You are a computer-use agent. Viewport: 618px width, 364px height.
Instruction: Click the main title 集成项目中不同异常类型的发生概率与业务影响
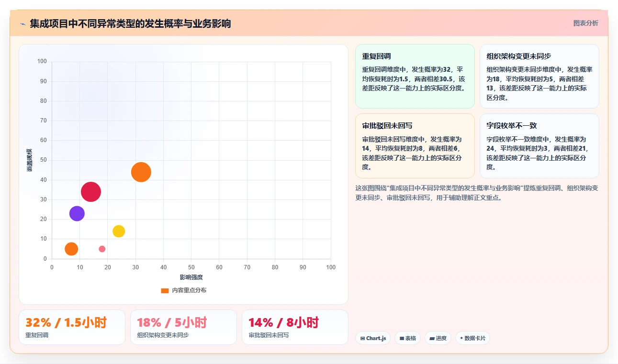tap(130, 23)
